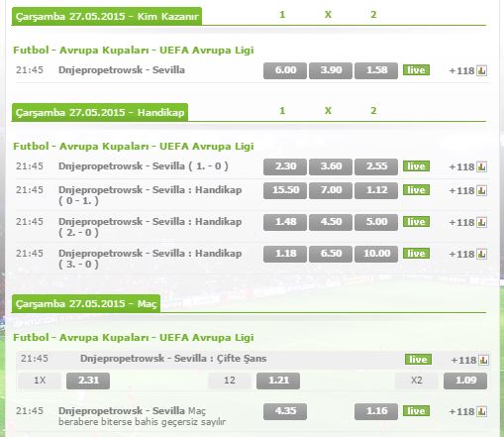The image size is (504, 437).
Task: Open UEFA Avrupa Ligi heading under Maç
Action: pyautogui.click(x=134, y=338)
